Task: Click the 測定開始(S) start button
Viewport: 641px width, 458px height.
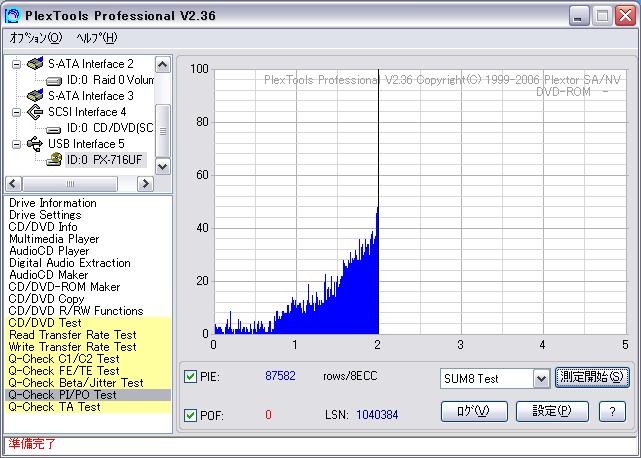Action: coord(592,377)
